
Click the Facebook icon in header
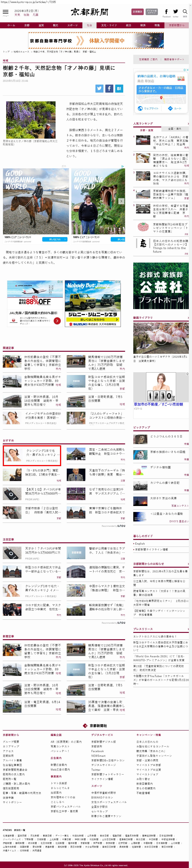166,12
